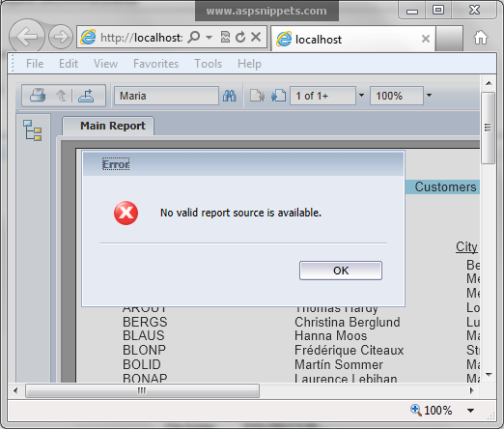
Task: Open the report zoom dropdown arrow
Action: (429, 96)
